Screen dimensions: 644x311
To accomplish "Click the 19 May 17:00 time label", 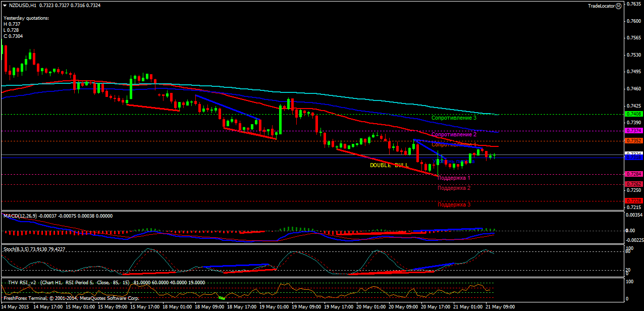I will [339, 306].
